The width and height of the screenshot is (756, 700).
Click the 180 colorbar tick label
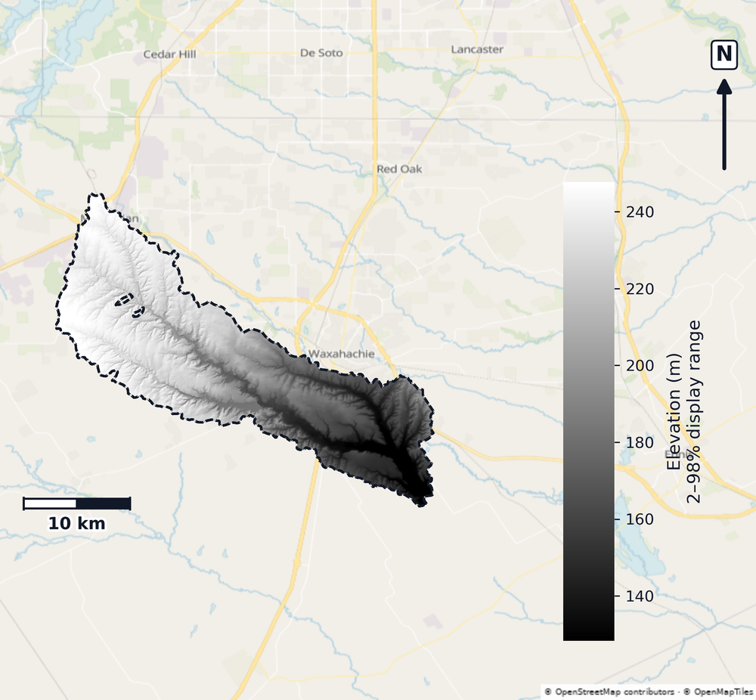[x=640, y=442]
